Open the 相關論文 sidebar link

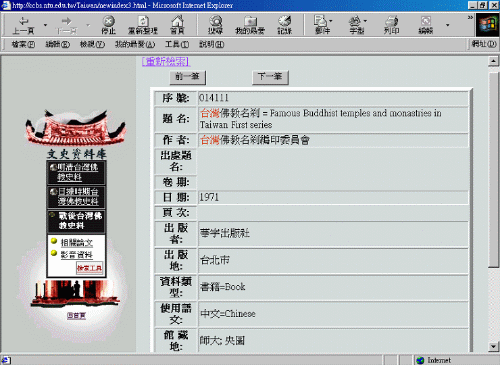point(76,242)
